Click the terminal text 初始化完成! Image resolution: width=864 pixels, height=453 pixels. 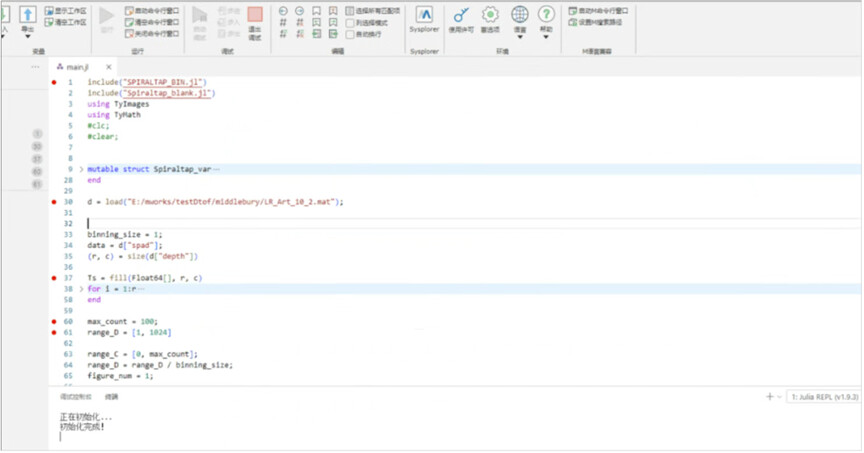82,427
